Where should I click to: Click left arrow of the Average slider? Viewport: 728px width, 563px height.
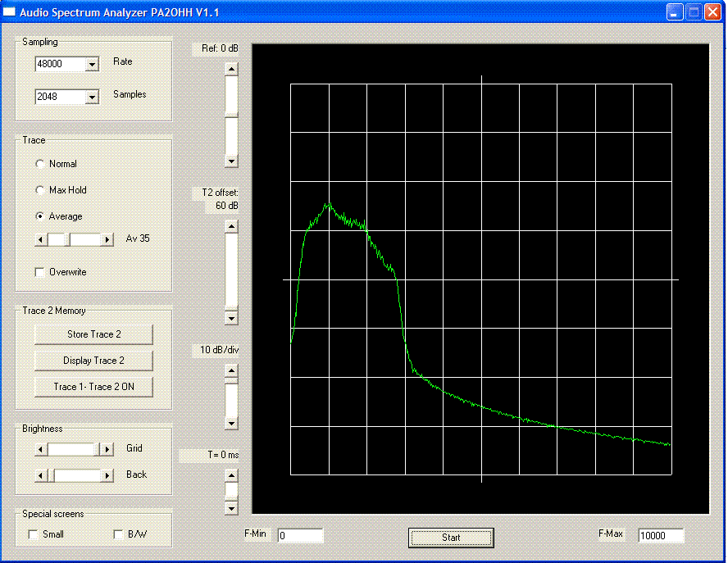[x=41, y=239]
